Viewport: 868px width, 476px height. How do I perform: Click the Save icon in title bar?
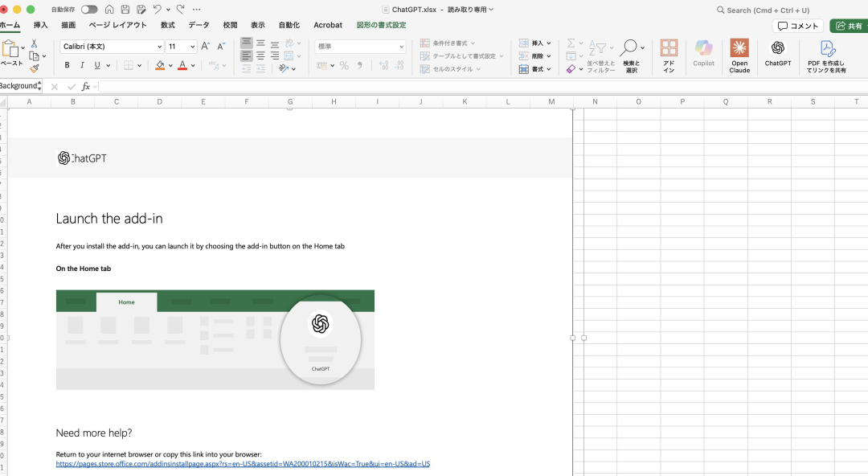125,10
